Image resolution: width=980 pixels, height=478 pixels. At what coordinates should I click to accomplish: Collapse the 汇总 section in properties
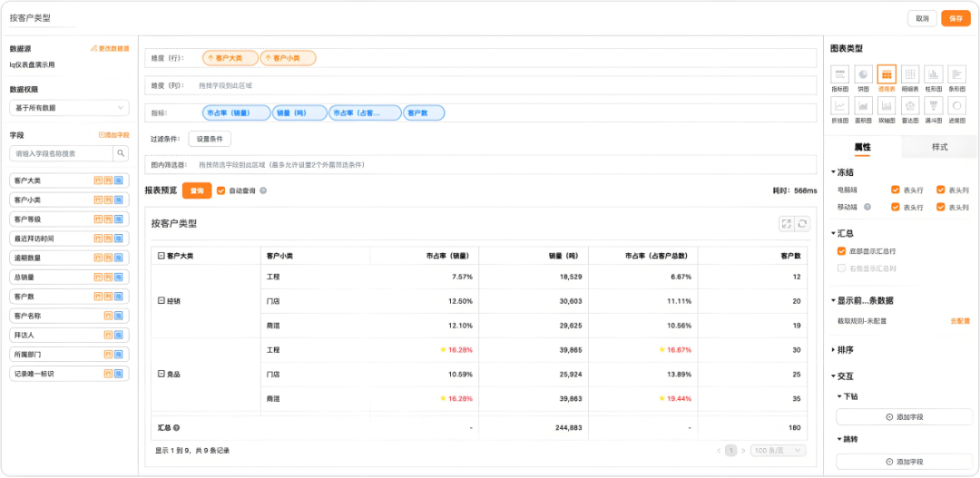833,234
